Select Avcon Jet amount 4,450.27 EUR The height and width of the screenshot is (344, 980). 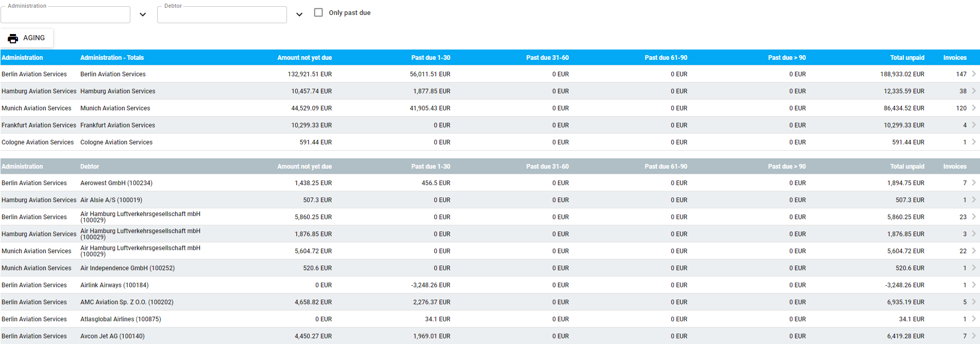313,336
